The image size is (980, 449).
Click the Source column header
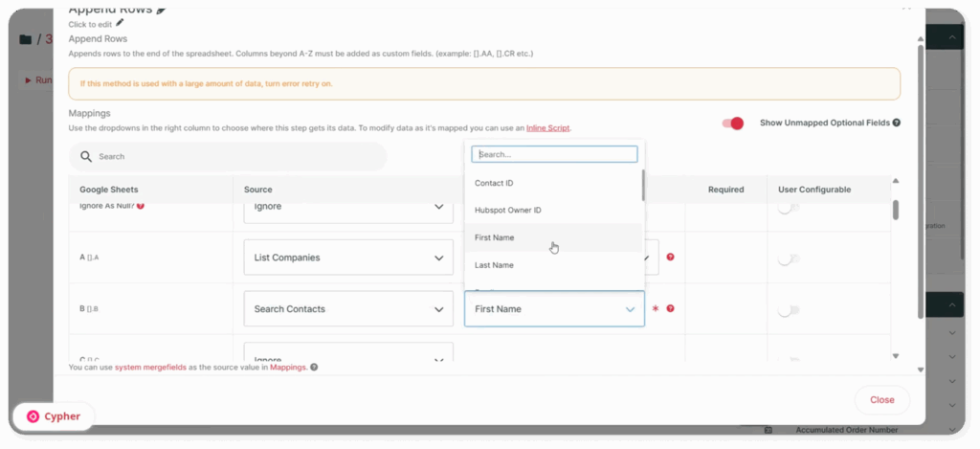(x=258, y=190)
